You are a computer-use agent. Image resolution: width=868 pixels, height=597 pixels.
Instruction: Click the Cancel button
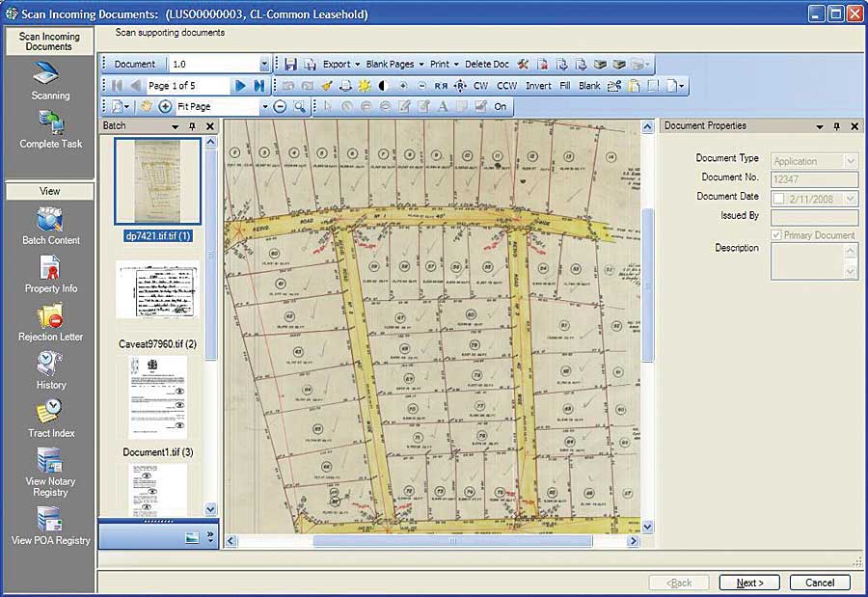(x=820, y=583)
